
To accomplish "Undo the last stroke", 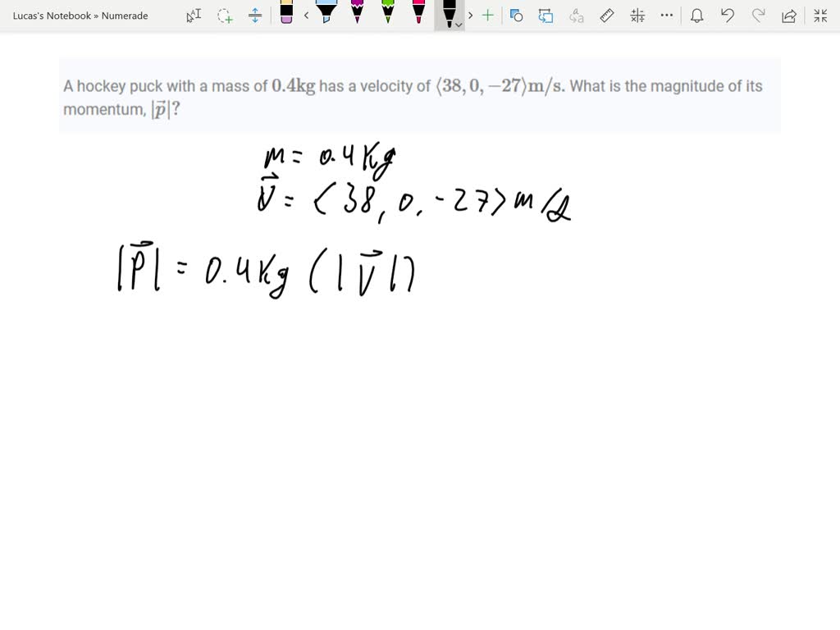I will pos(727,16).
